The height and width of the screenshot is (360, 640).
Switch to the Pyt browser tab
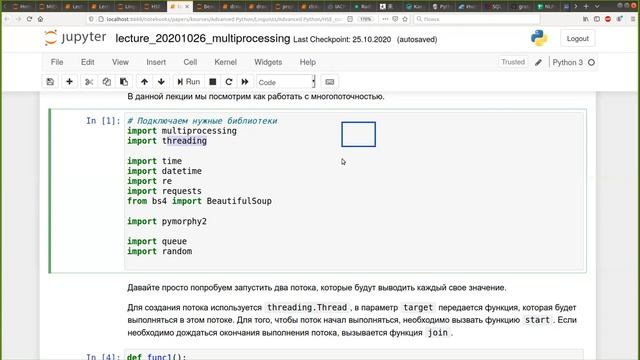tap(441, 7)
